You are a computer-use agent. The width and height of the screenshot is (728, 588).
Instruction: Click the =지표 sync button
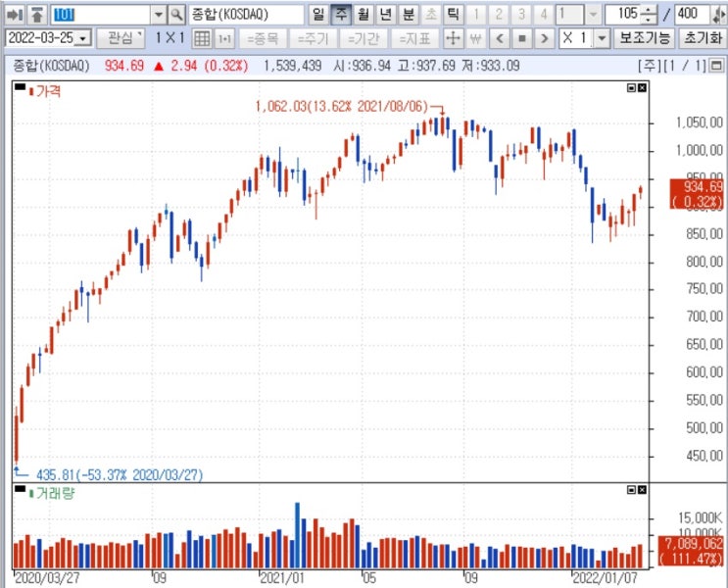point(414,38)
